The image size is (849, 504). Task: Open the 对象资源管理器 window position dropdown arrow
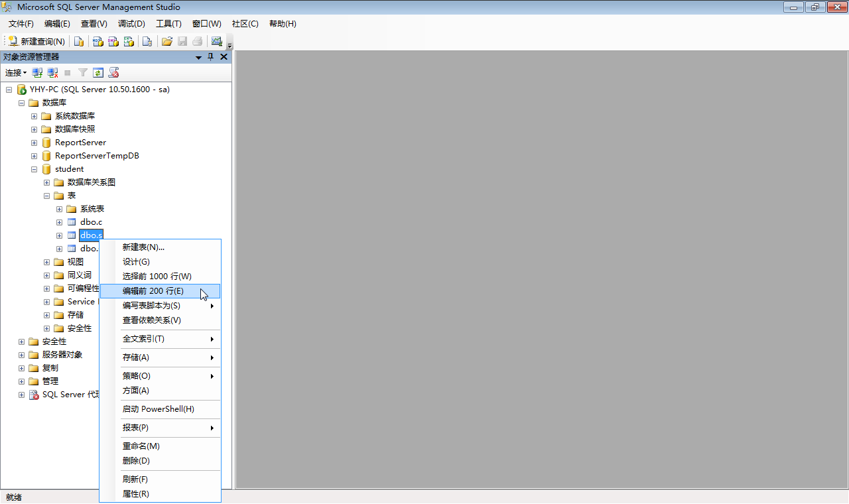tap(198, 58)
